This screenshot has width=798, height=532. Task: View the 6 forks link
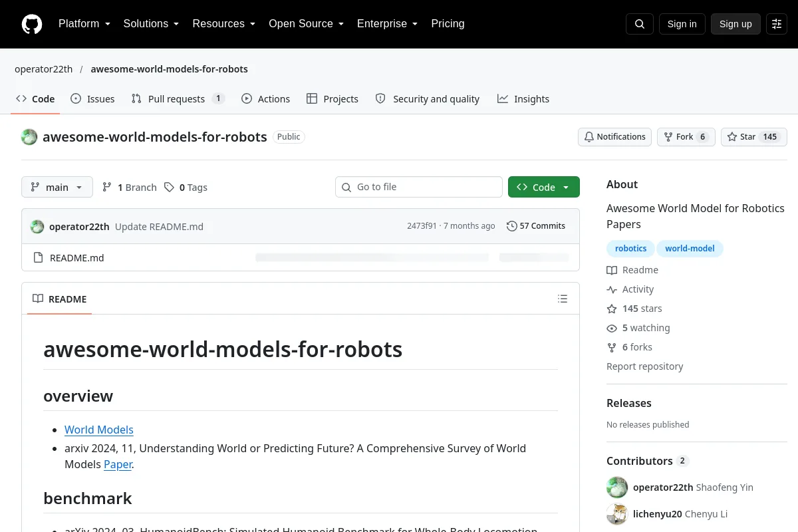pyautogui.click(x=630, y=347)
